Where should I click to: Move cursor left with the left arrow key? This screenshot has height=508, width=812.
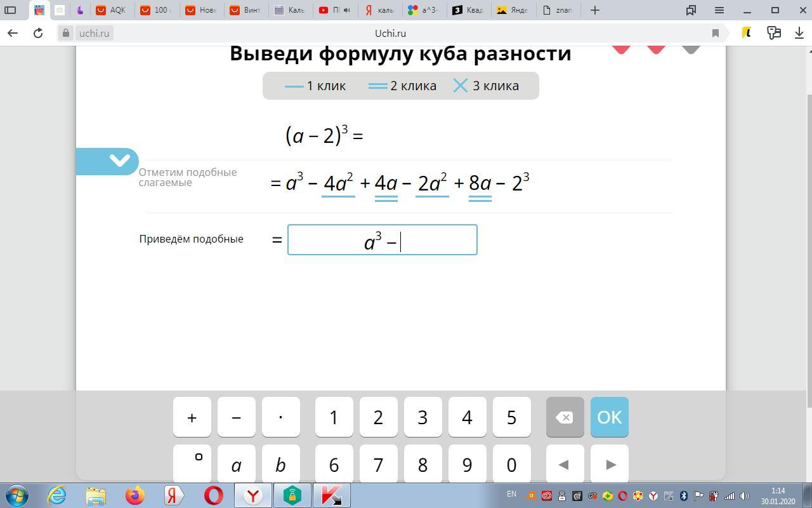[563, 465]
